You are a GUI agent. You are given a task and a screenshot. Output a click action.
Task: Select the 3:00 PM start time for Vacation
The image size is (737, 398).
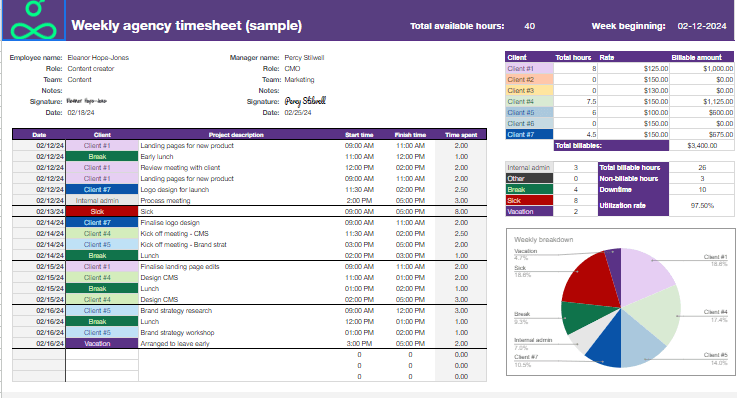(x=359, y=343)
